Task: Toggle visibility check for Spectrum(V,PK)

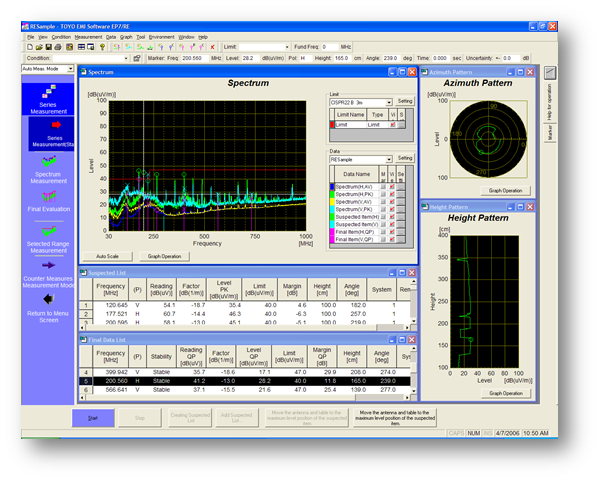Action: coord(392,209)
